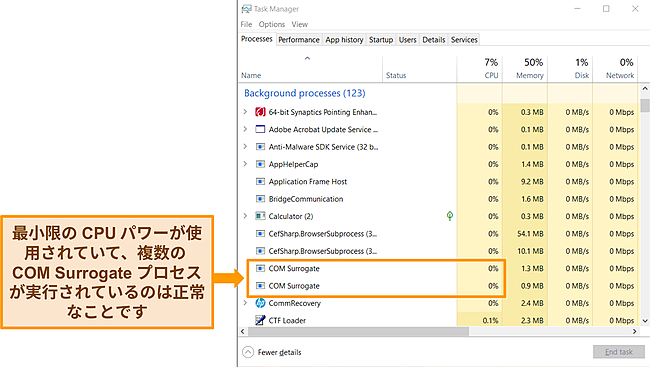The image size is (650, 367).
Task: Select the Calculator (2) process name
Action: pyautogui.click(x=291, y=216)
